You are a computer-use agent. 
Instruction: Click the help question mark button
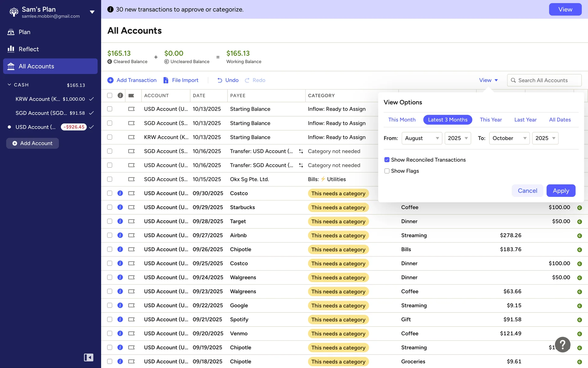click(563, 345)
